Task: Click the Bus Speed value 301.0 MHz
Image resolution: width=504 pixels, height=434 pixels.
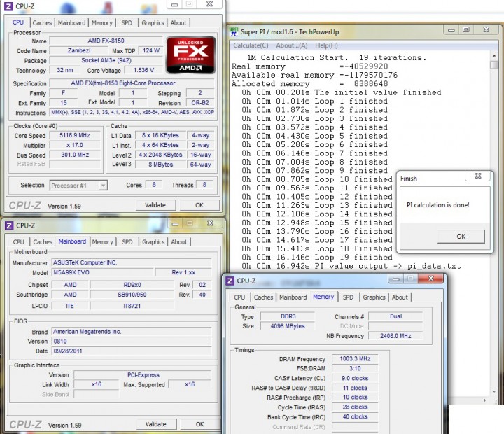Action: tap(75, 155)
